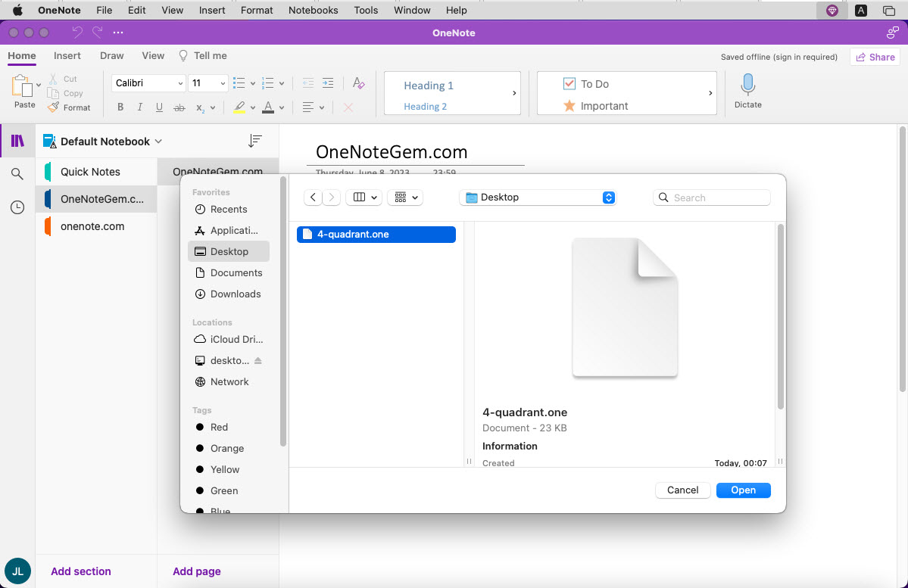Undo the last action
Screen dimensions: 908x588
click(77, 33)
